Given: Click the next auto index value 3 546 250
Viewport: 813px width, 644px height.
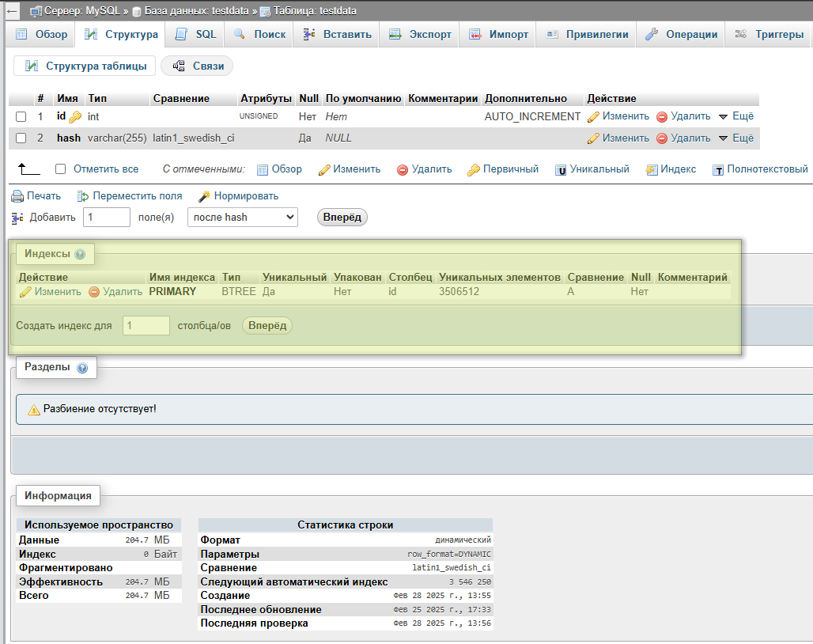Looking at the screenshot, I should 470,582.
